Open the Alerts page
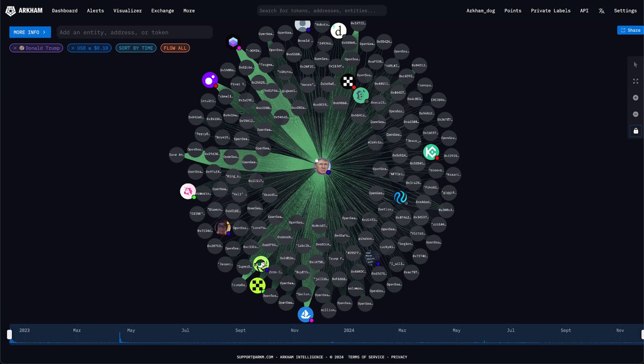The image size is (644, 364). pyautogui.click(x=96, y=11)
